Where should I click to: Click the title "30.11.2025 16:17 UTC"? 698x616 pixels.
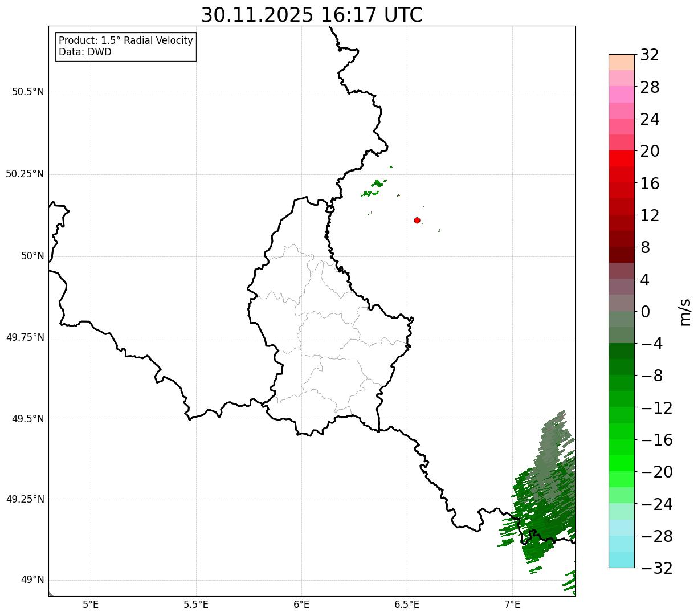coord(312,15)
